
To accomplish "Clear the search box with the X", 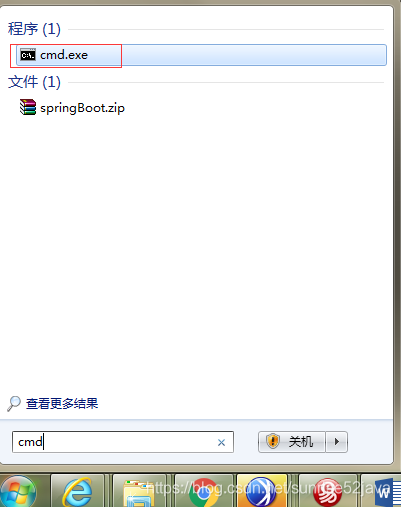I will tap(221, 442).
